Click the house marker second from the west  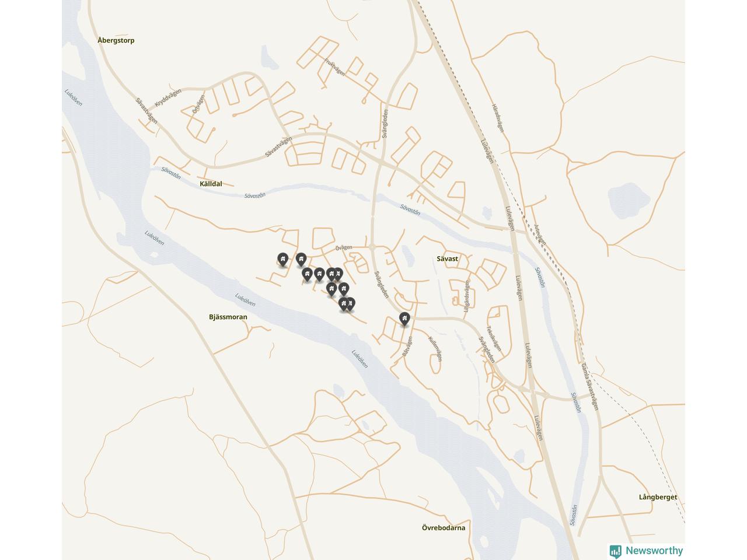coord(301,260)
